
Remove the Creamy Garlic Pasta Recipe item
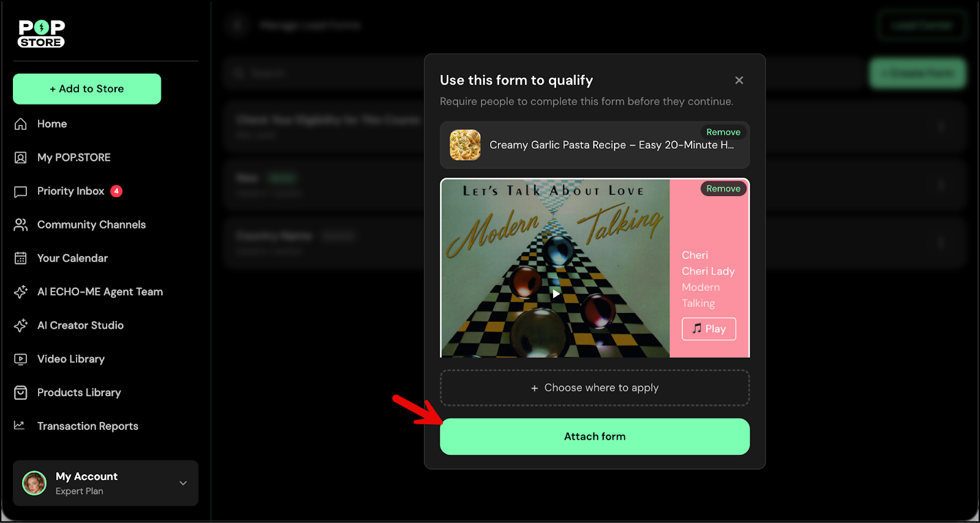coord(723,132)
